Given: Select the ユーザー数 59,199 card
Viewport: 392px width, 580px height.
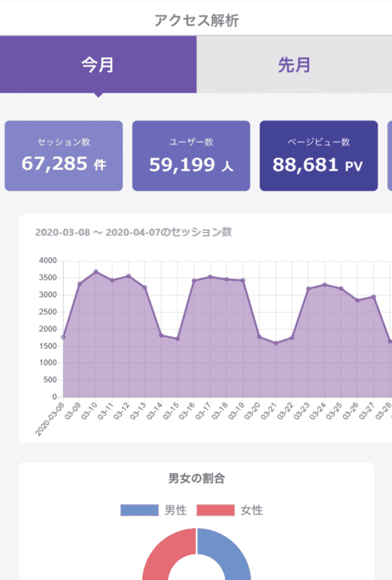Looking at the screenshot, I should [x=191, y=156].
